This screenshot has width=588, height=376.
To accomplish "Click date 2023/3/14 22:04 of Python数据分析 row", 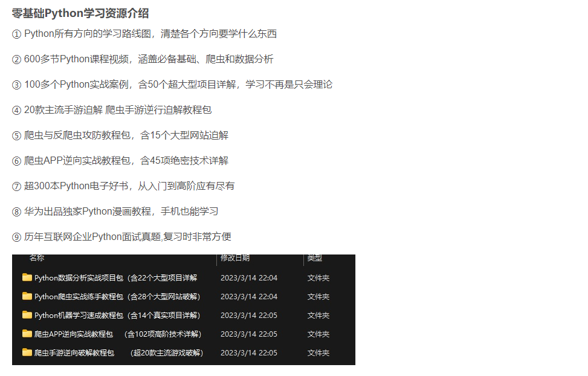I will tap(249, 277).
